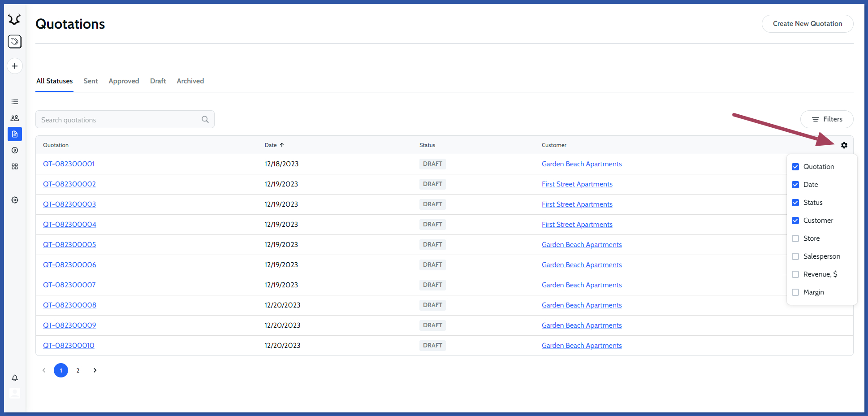Open Garden Beach Apartments customer for QT-082300010

pyautogui.click(x=582, y=346)
